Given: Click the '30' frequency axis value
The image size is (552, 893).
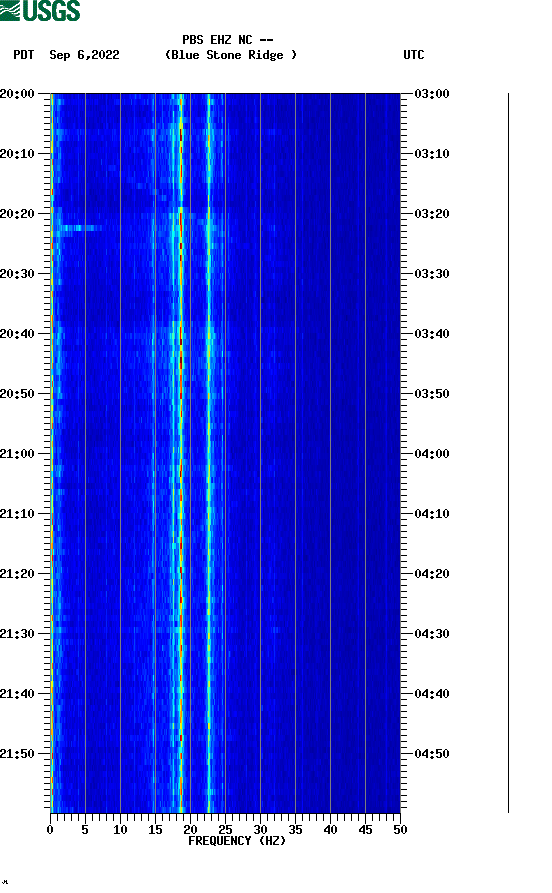Looking at the screenshot, I should 260,830.
